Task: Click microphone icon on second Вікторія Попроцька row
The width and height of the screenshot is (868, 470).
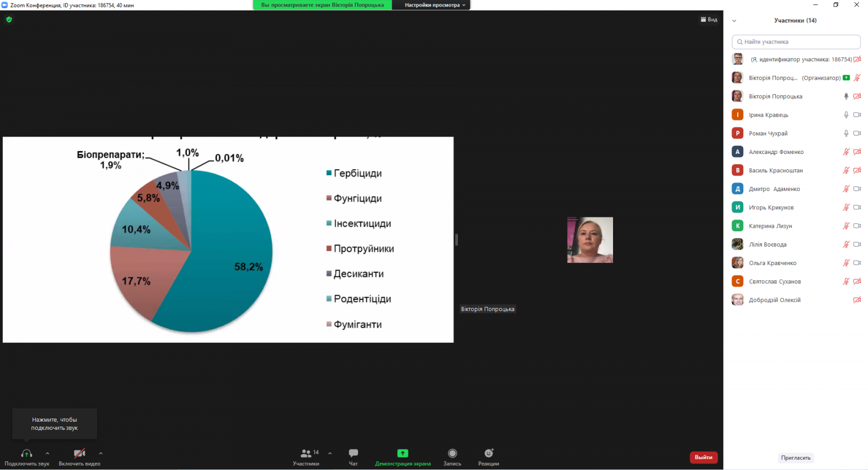Action: (846, 96)
